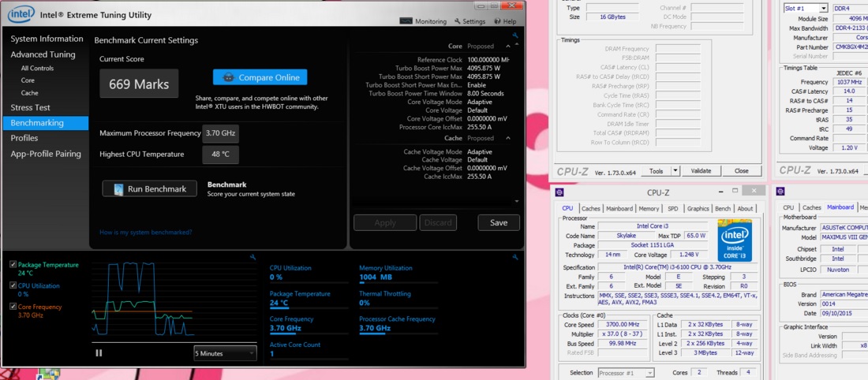This screenshot has height=380, width=868.
Task: Collapse the Core proposed settings section
Action: point(508,47)
